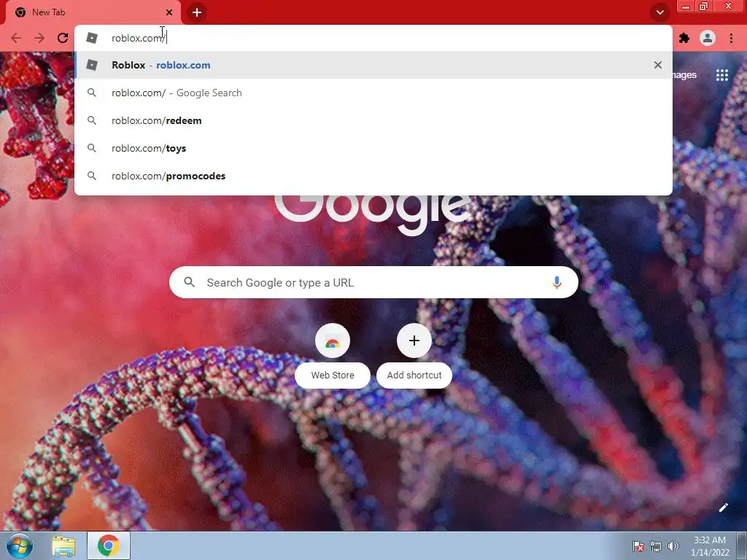The height and width of the screenshot is (560, 747).
Task: Open the volume speaker tray icon
Action: click(673, 546)
